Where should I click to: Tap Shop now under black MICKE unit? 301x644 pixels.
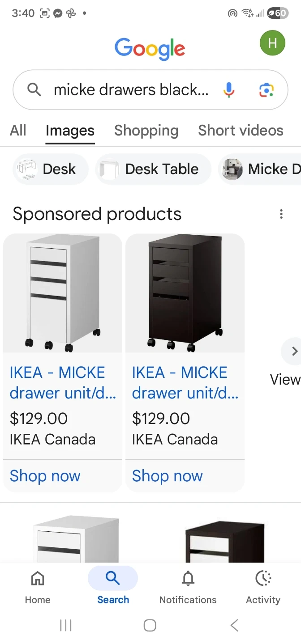(167, 476)
